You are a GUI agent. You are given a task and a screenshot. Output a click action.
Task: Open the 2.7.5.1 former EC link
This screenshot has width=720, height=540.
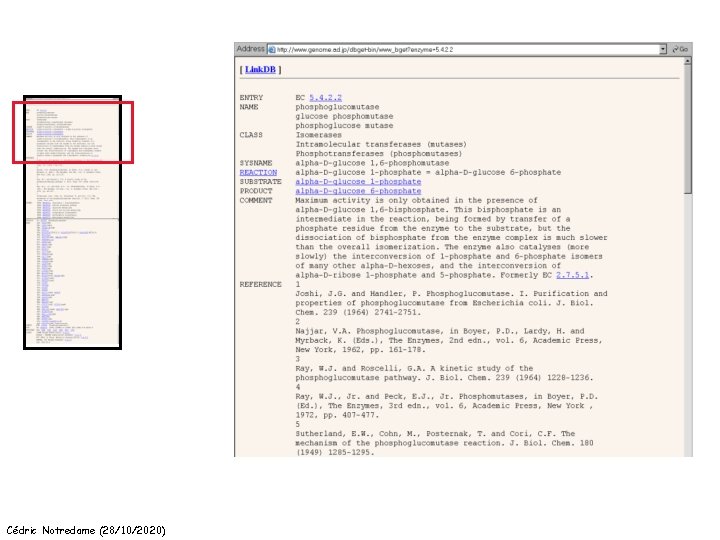572,275
